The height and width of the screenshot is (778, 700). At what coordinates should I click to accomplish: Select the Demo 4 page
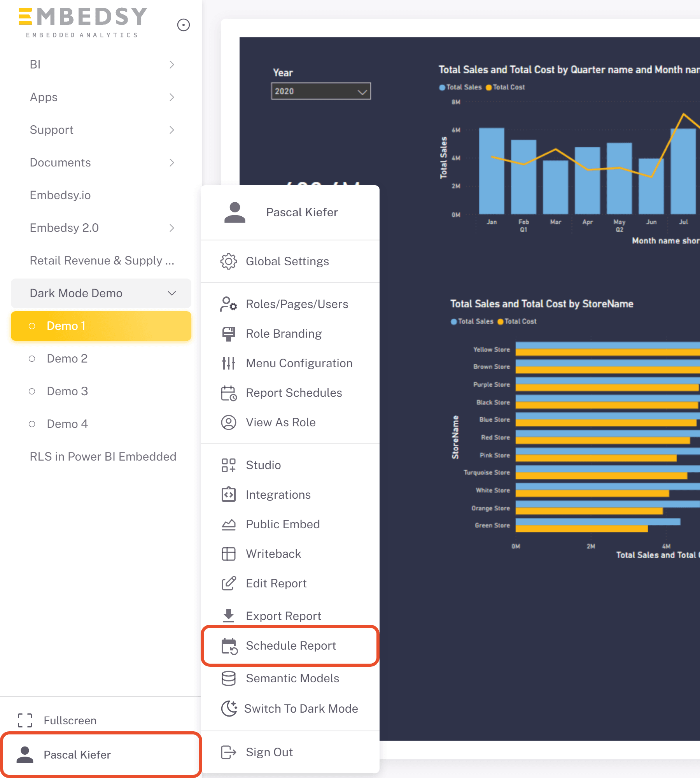101,424
